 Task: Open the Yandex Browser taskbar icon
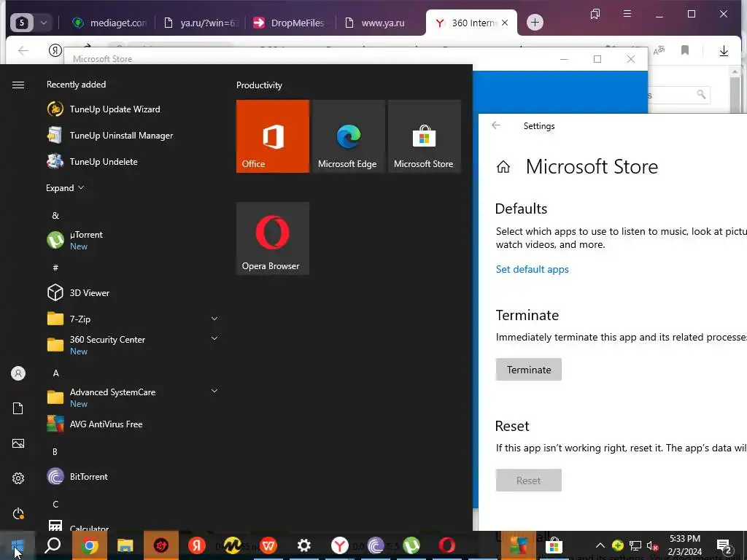340,545
